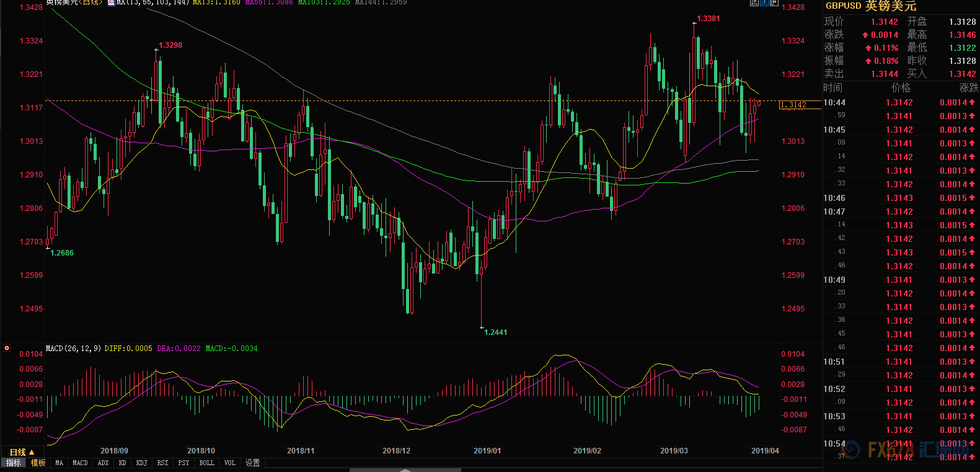Click the 10:53 tick row
The image size is (980, 472).
click(x=901, y=416)
